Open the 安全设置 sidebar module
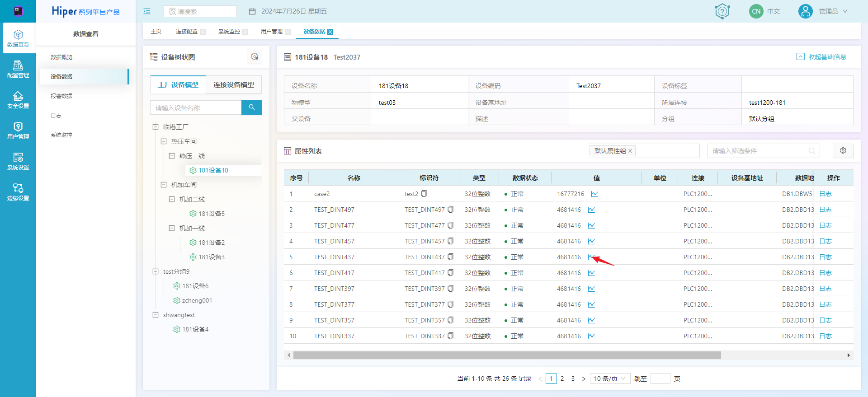868x397 pixels. pos(18,100)
